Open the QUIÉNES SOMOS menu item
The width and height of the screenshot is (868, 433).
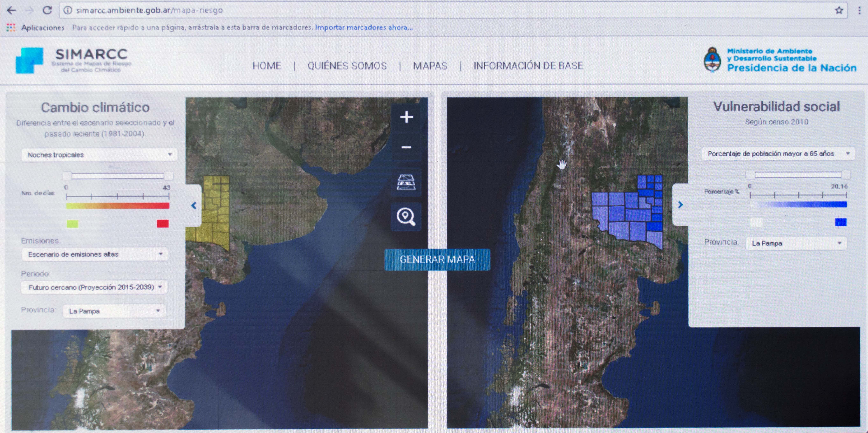click(347, 66)
